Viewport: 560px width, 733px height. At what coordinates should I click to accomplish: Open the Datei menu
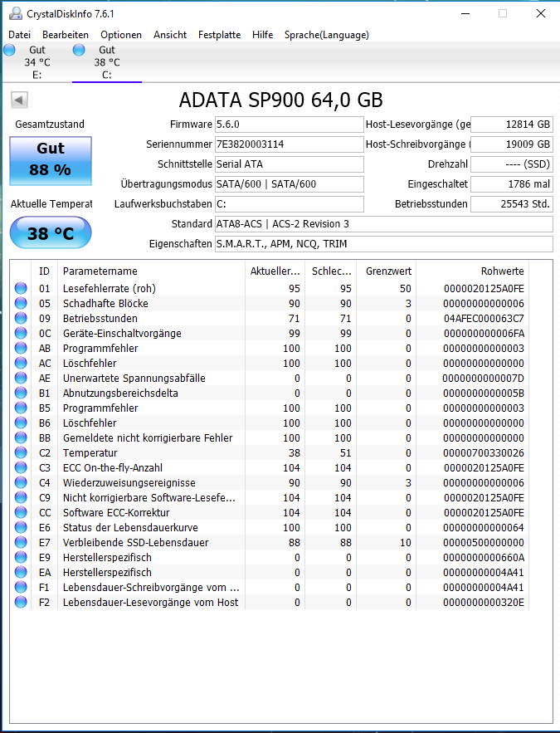(19, 35)
